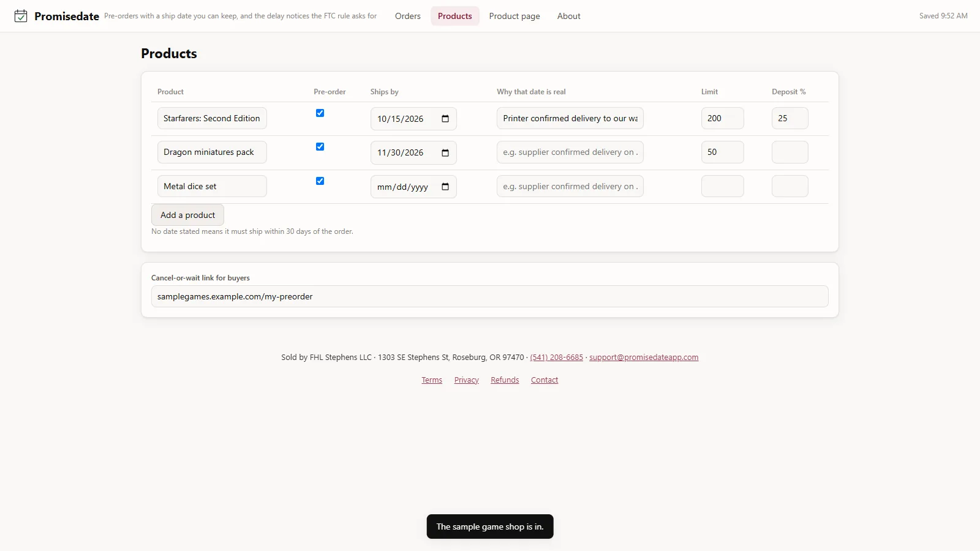Edit the limit field showing 50

click(x=723, y=152)
